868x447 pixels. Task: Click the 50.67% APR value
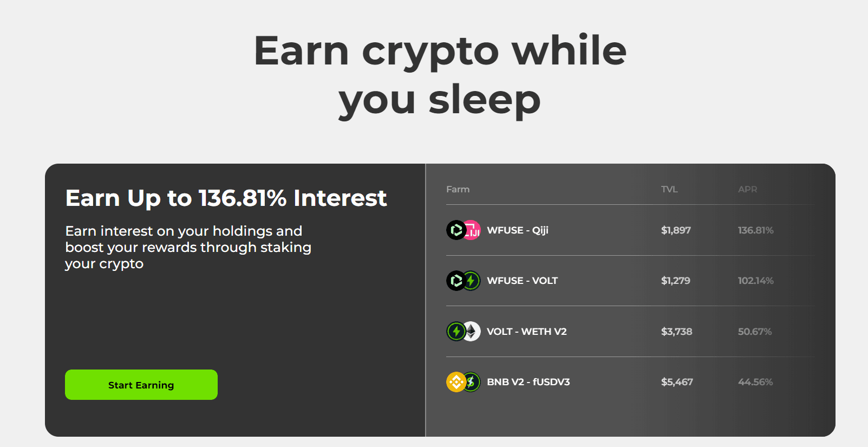pos(754,331)
